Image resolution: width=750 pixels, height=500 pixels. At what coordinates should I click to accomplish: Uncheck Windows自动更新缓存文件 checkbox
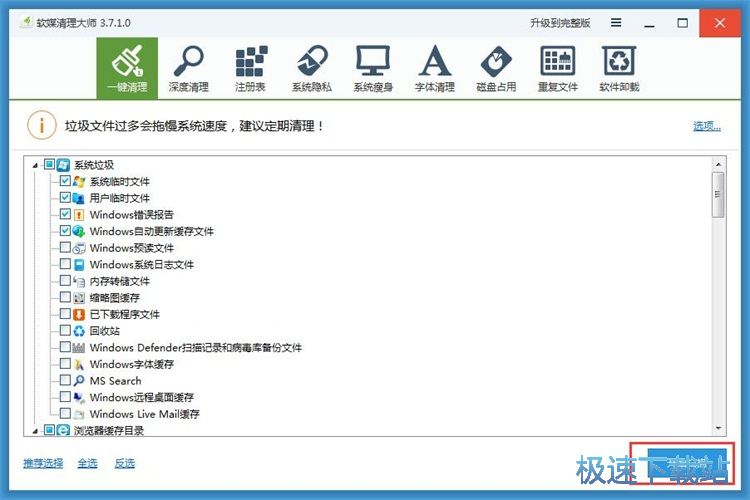[65, 231]
